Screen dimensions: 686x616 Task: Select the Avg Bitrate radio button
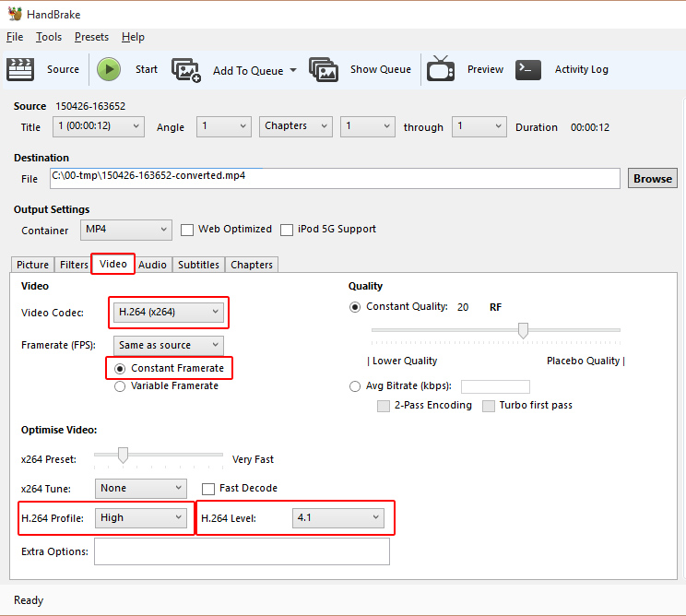355,386
